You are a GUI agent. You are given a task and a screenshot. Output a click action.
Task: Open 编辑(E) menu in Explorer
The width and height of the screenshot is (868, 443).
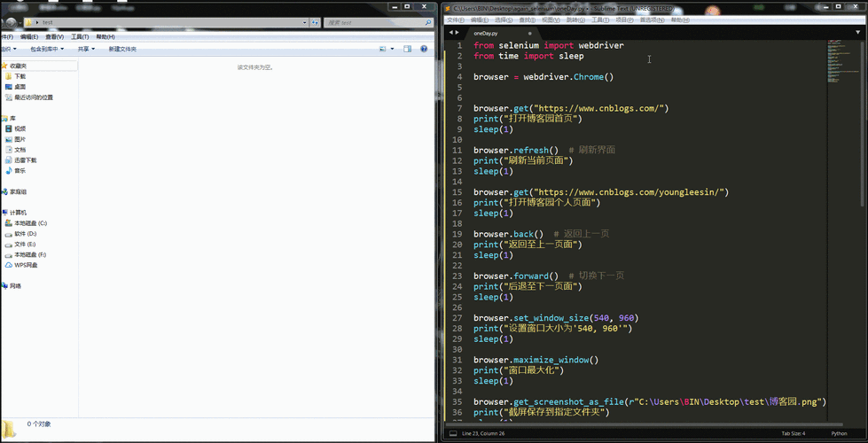[x=29, y=37]
